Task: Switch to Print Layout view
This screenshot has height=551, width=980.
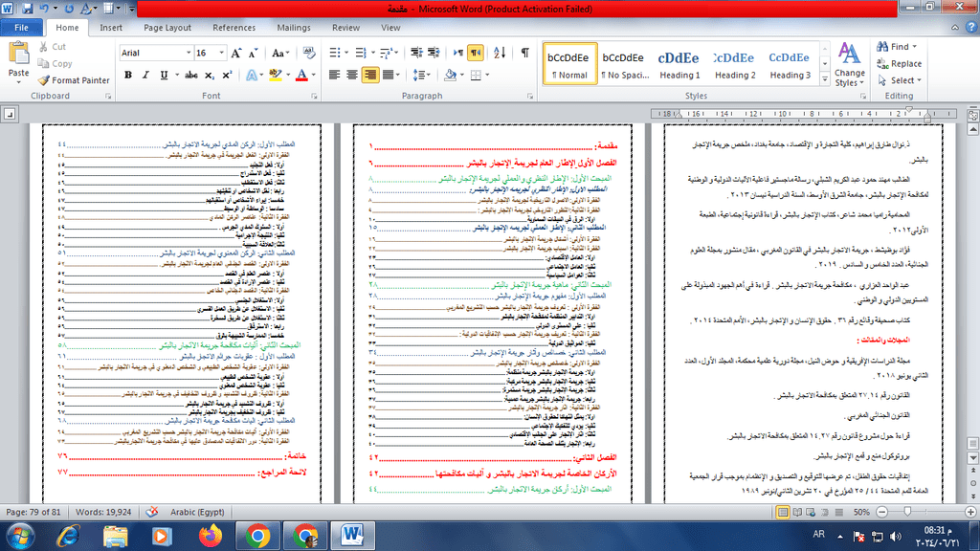Action: 783,513
